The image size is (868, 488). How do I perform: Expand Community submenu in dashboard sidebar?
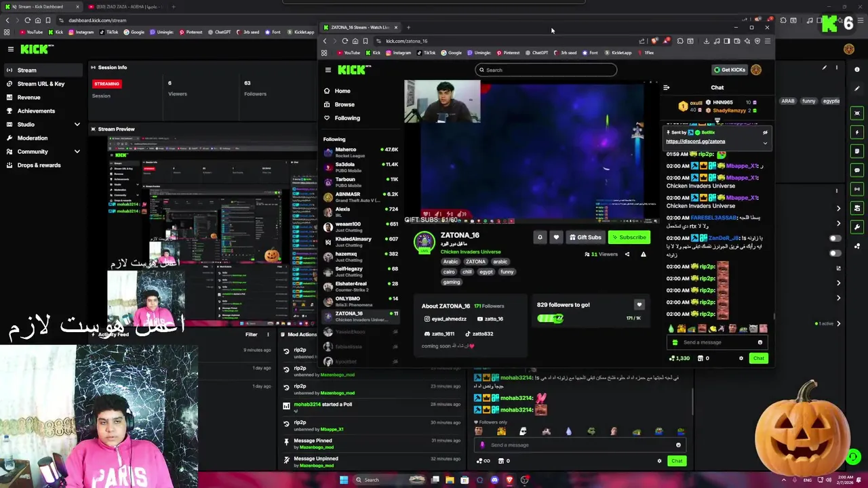77,152
